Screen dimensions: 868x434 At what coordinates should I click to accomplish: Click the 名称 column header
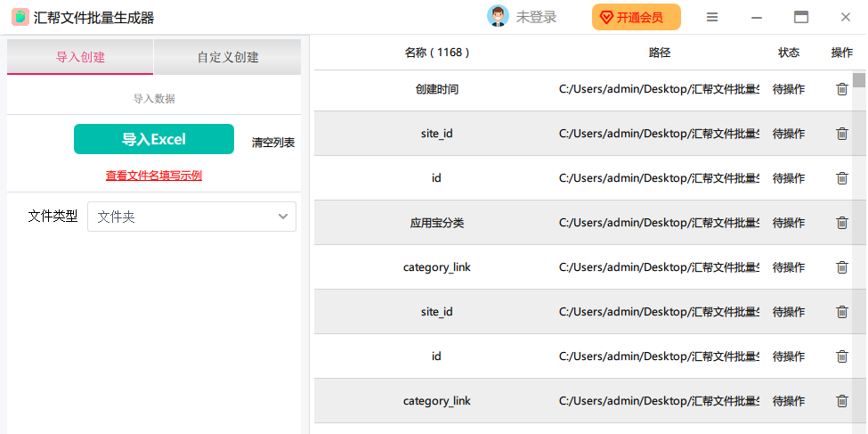[x=436, y=53]
